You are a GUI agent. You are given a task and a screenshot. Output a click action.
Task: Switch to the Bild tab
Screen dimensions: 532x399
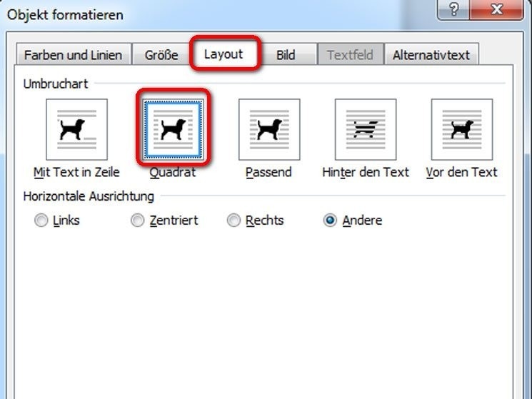pyautogui.click(x=286, y=54)
